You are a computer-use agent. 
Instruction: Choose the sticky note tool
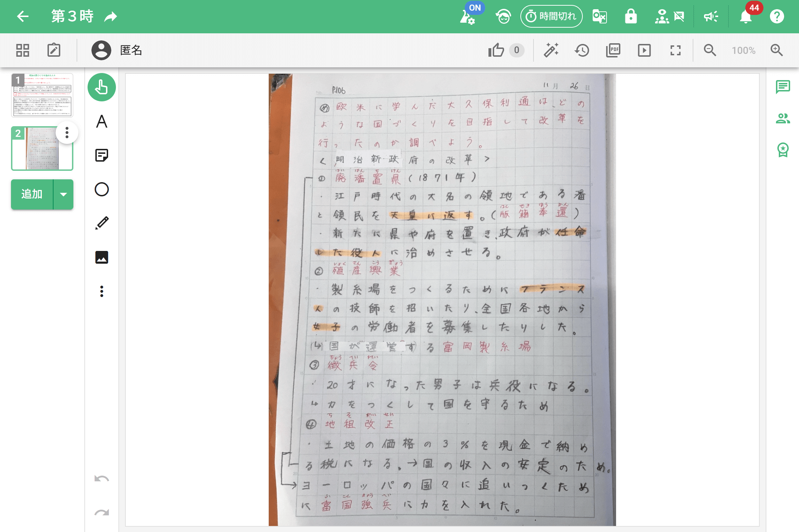[x=102, y=155]
